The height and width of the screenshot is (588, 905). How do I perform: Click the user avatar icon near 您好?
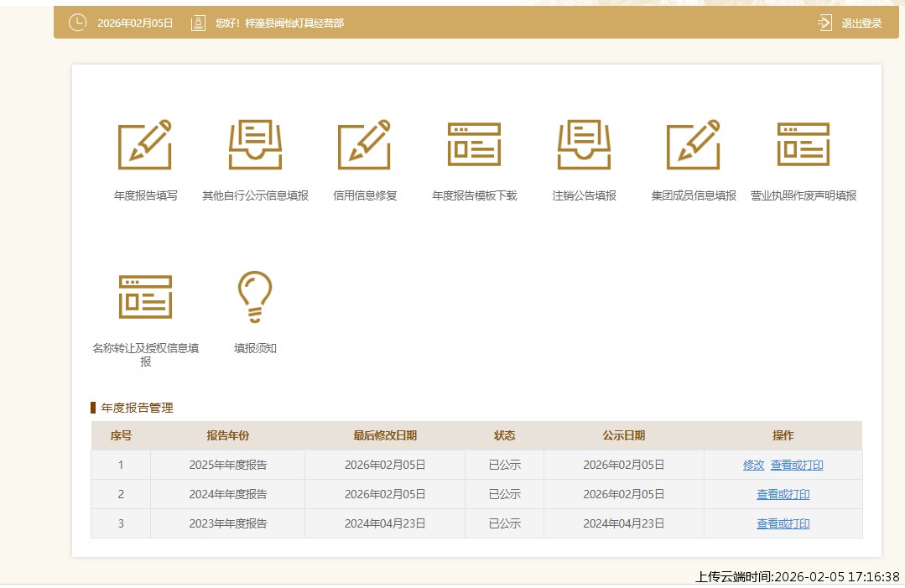pyautogui.click(x=198, y=23)
